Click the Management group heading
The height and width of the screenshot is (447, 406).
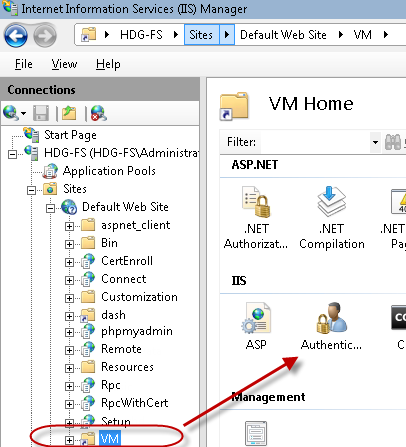[x=268, y=397]
